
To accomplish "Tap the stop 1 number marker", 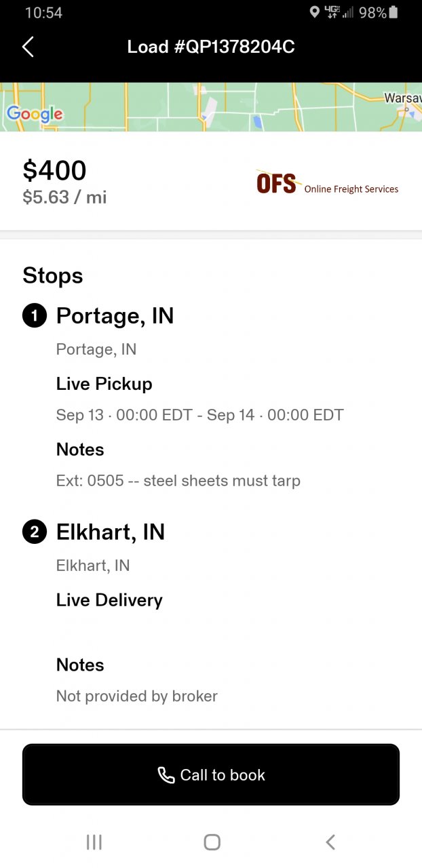I will 35,316.
